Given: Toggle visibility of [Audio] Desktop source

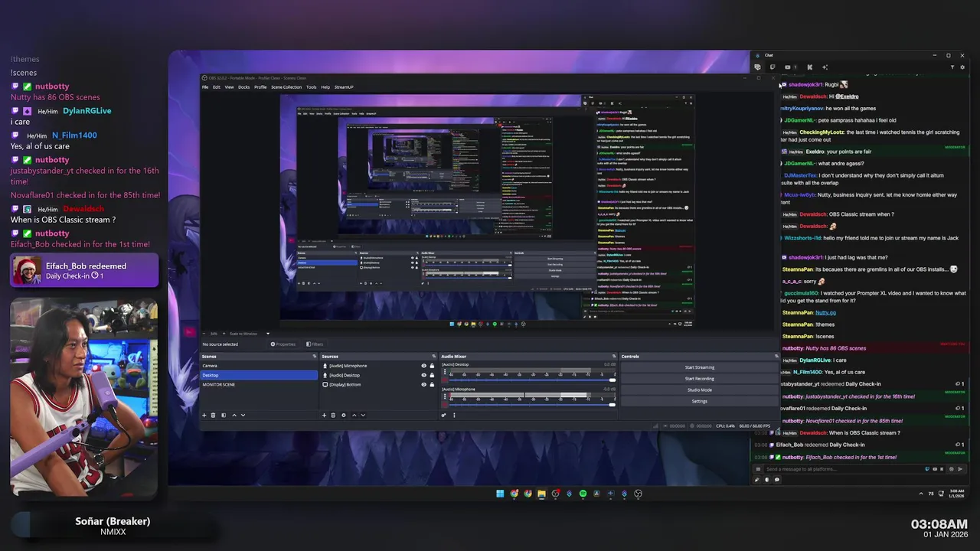Looking at the screenshot, I should pos(423,375).
